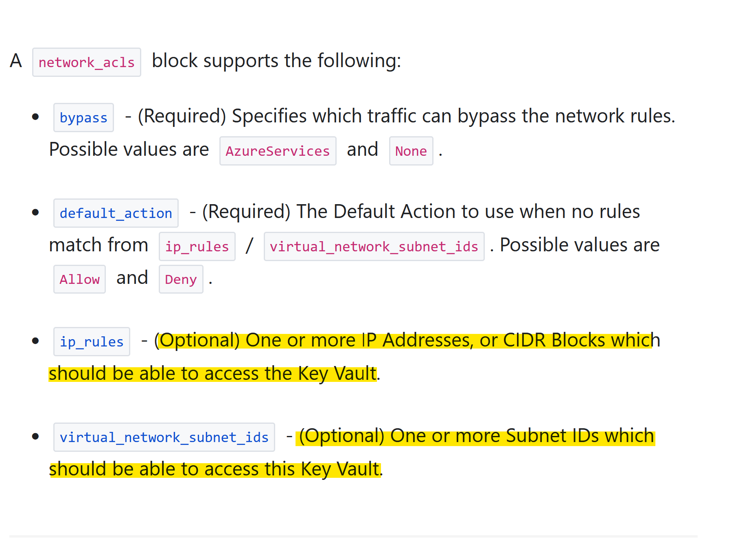Select the virtual_network_subnet_ids bullet code span

click(x=164, y=437)
